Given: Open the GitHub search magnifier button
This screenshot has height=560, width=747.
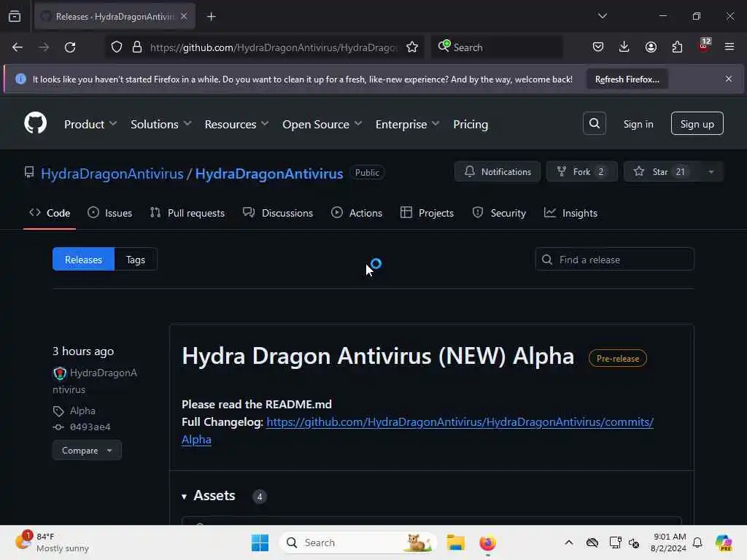Looking at the screenshot, I should (594, 124).
